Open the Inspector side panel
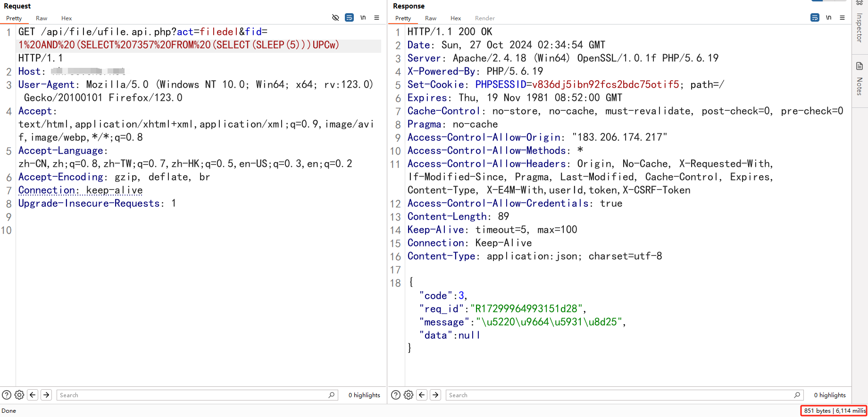 point(860,28)
